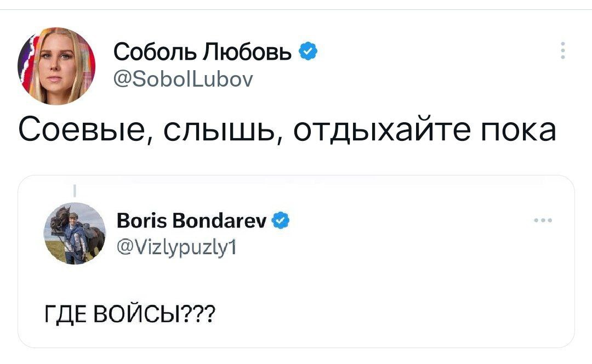
Task: Click the quoted text ГДЕ ВОЙСЫ???
Action: 130,316
